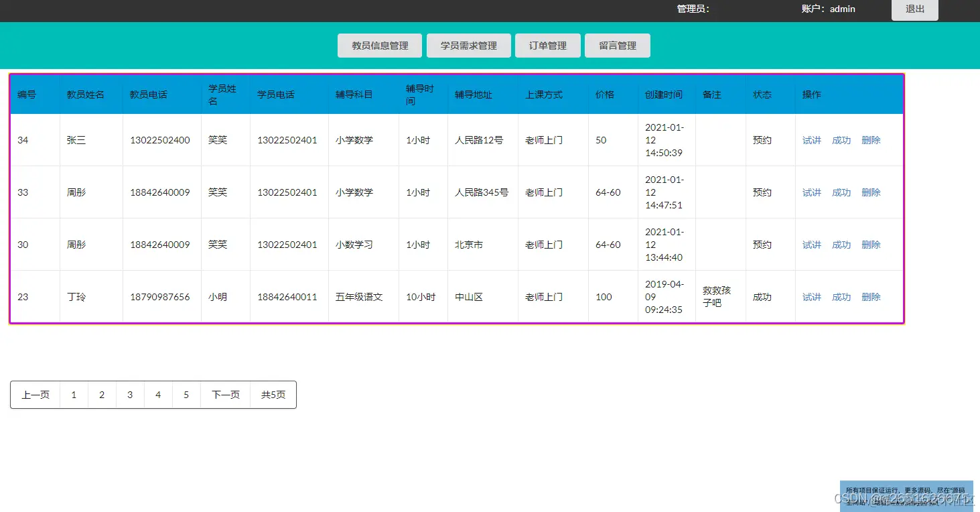Screen dimensions: 980x512
Task: Click price value 100
Action: pyautogui.click(x=604, y=297)
